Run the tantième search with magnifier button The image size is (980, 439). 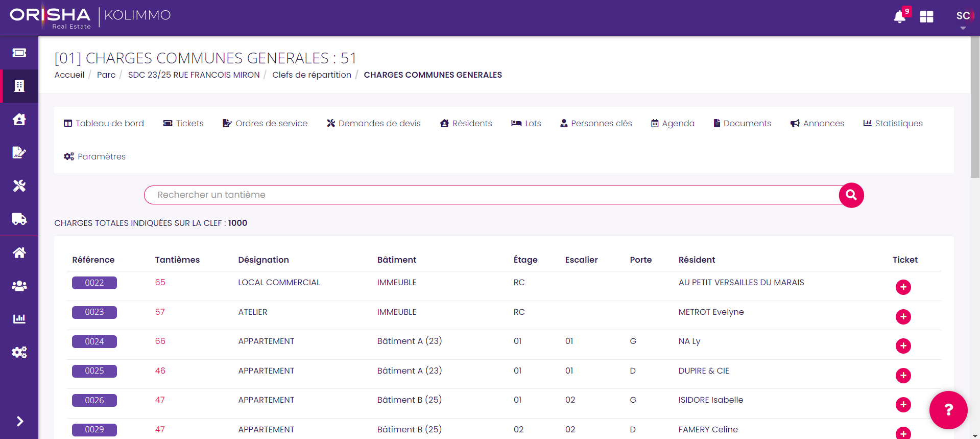(x=851, y=195)
